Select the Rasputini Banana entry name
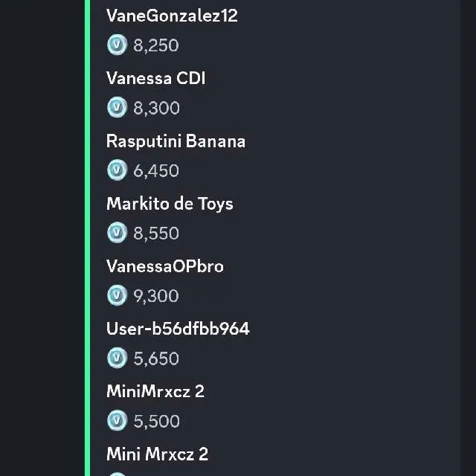 tap(176, 141)
